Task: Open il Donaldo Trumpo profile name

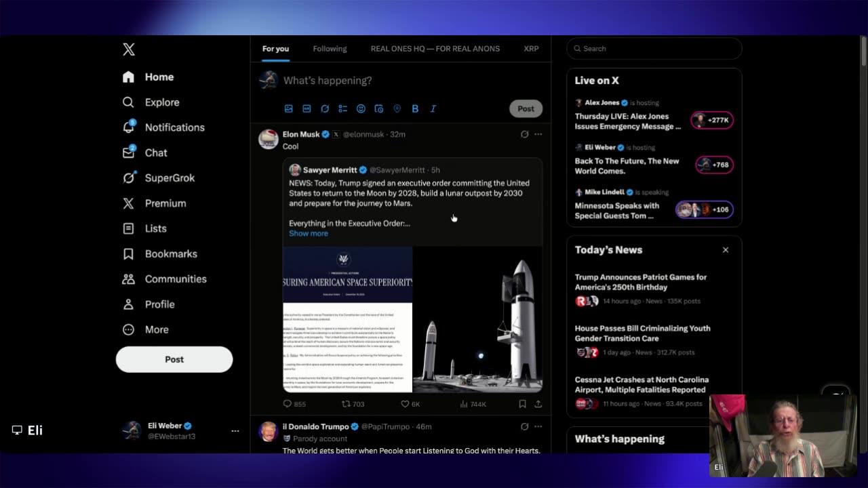Action: pyautogui.click(x=315, y=426)
